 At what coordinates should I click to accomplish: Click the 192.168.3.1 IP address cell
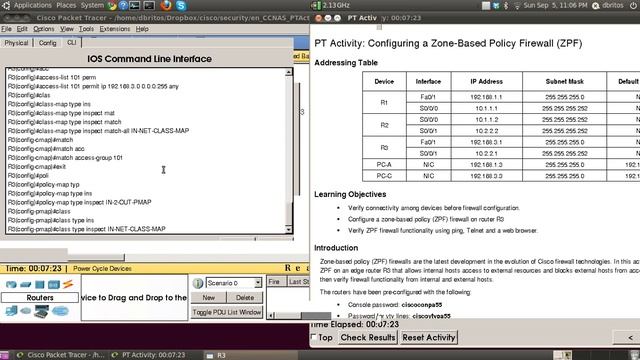click(486, 142)
